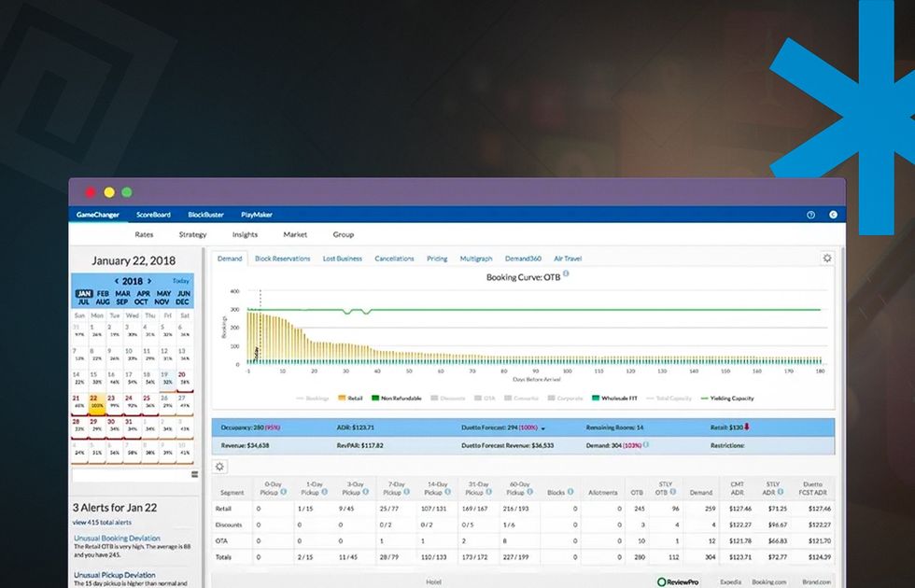
Task: Open the calendar list menu icon
Action: click(194, 475)
